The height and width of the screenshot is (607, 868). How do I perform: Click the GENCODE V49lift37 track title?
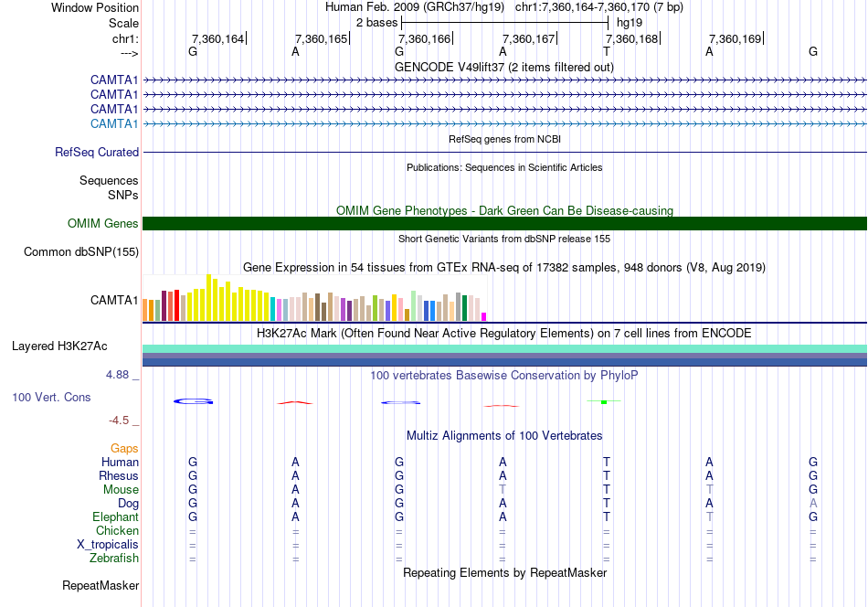click(504, 67)
